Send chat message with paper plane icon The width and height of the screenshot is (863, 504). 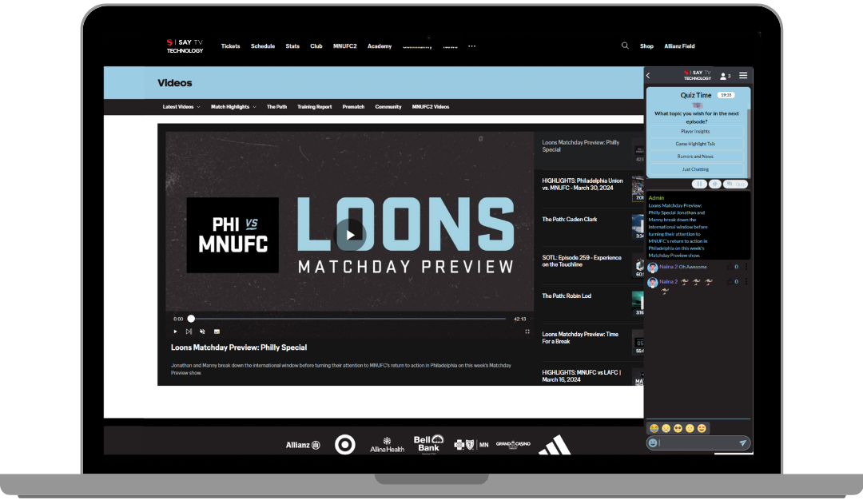742,443
